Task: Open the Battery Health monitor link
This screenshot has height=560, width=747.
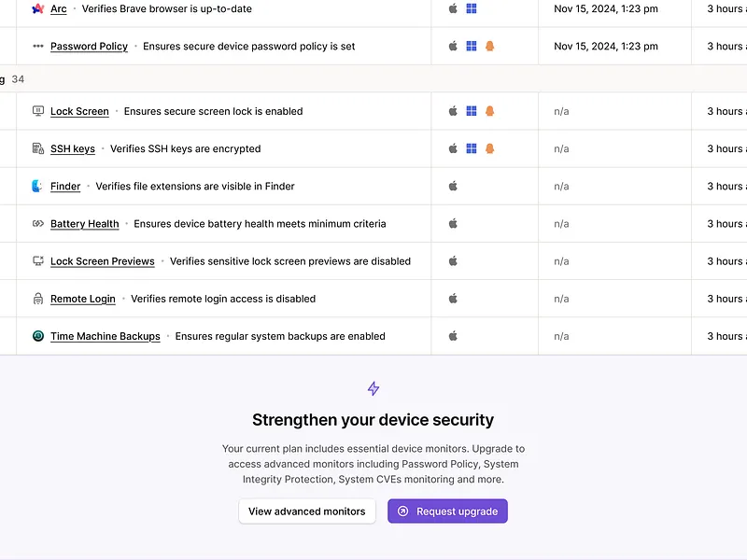Action: (85, 224)
